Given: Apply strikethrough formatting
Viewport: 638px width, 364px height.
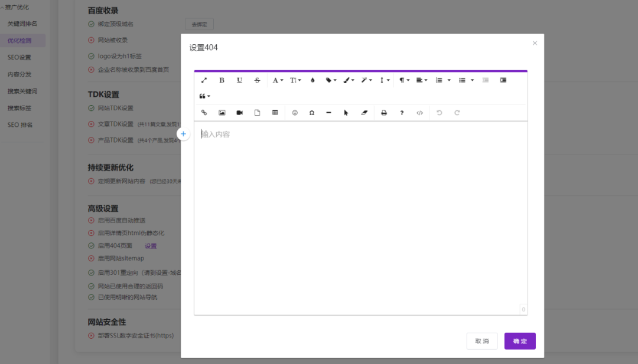Looking at the screenshot, I should (x=257, y=80).
